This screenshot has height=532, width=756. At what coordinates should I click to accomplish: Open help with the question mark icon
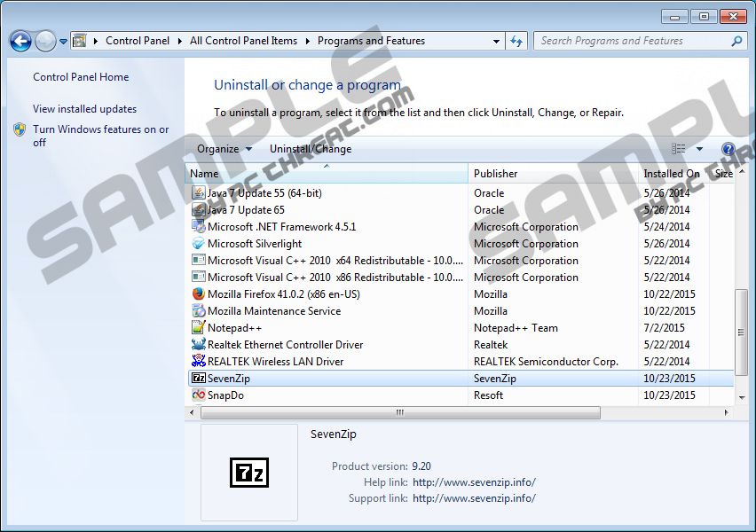pos(728,149)
